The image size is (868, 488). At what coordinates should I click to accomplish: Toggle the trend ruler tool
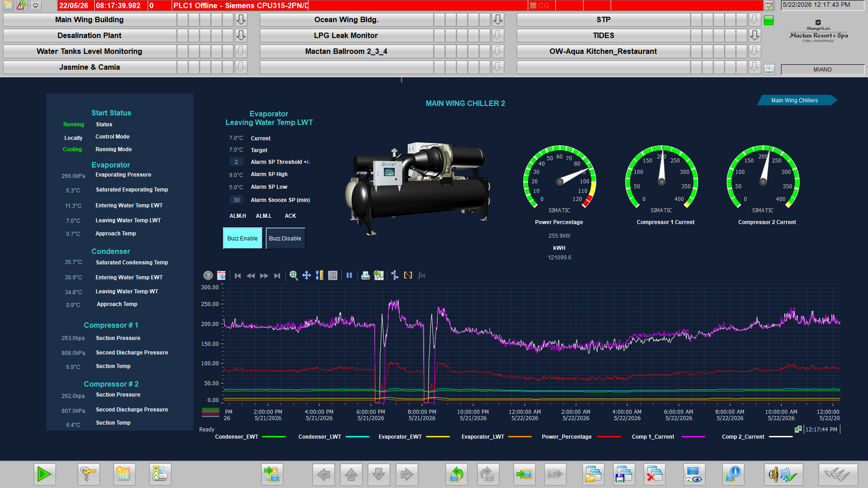pos(395,275)
